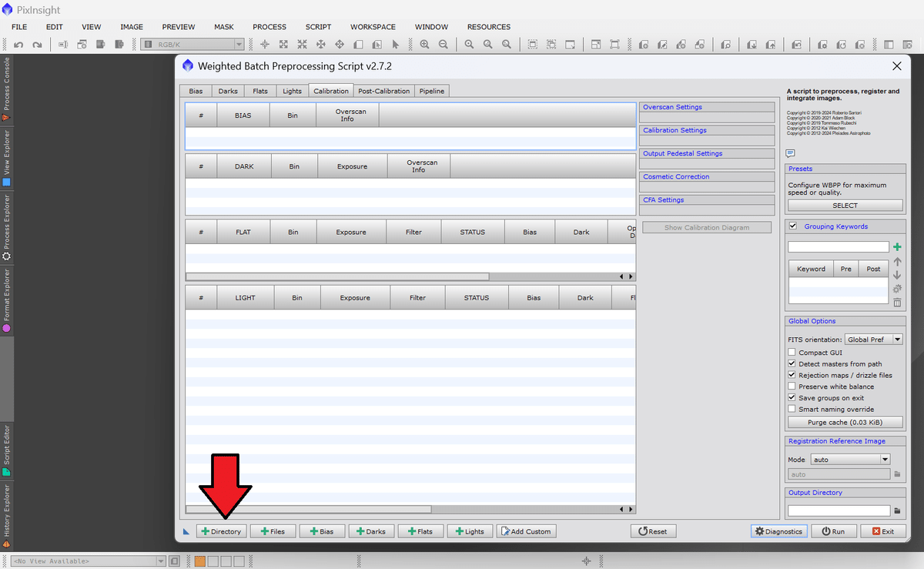Screen dimensions: 924x569
Task: Click the Files add button
Action: pos(273,531)
